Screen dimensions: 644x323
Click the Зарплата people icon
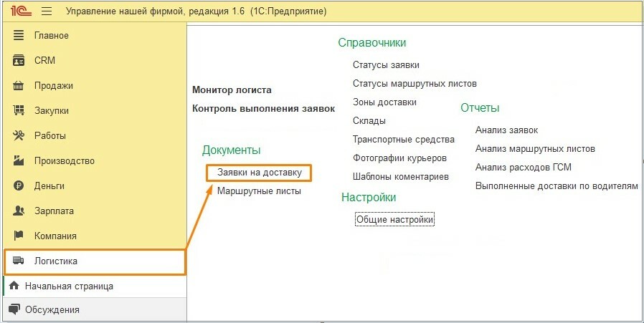tap(19, 211)
